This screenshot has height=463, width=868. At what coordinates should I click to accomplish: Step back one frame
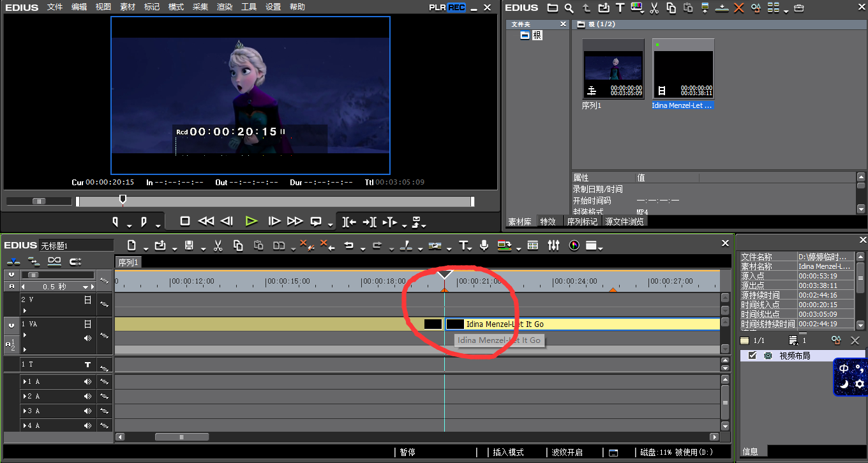pyautogui.click(x=227, y=221)
